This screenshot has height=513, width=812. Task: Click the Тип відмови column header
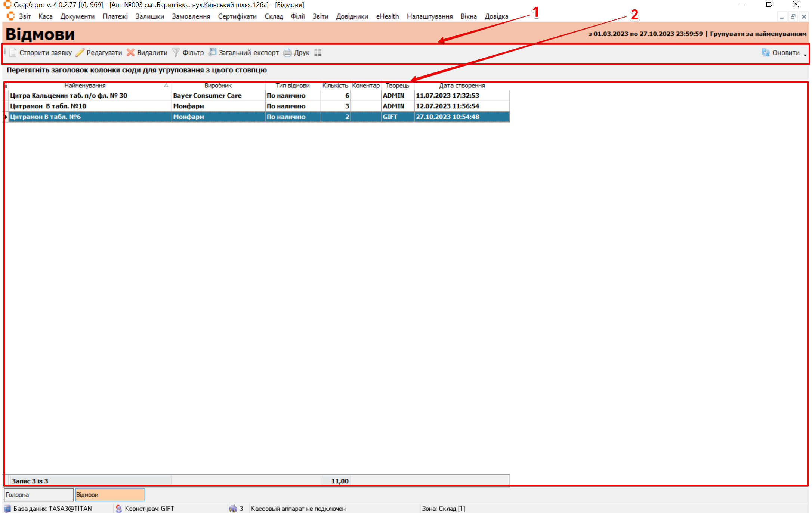(293, 86)
